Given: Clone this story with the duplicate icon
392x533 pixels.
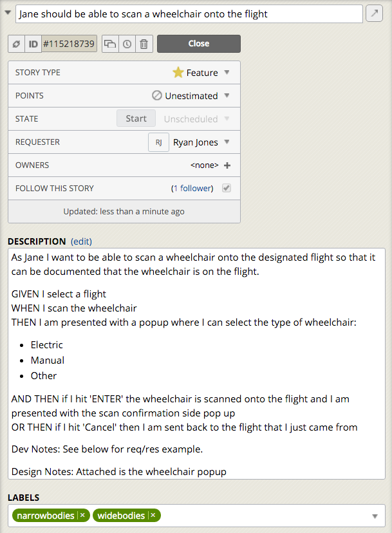Looking at the screenshot, I should pyautogui.click(x=110, y=44).
